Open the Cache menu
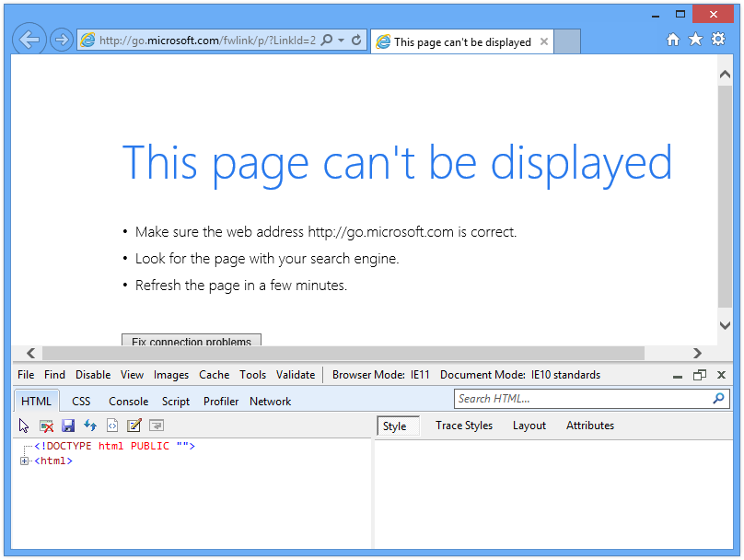The image size is (744, 560). tap(214, 375)
